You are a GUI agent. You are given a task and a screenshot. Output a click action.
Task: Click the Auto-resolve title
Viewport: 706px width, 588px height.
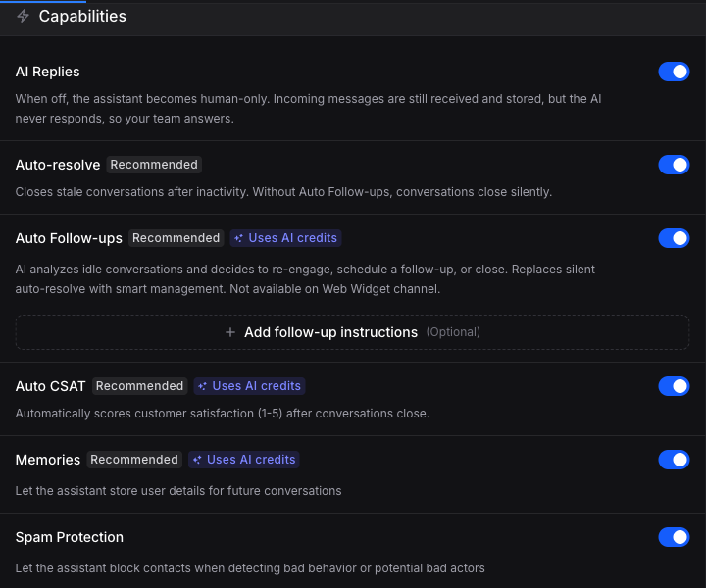coord(58,165)
